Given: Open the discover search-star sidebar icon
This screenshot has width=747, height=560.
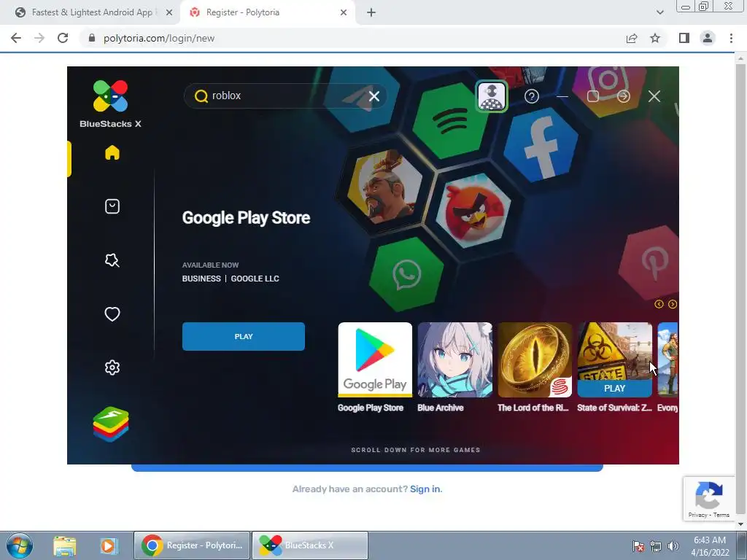Looking at the screenshot, I should click(112, 260).
